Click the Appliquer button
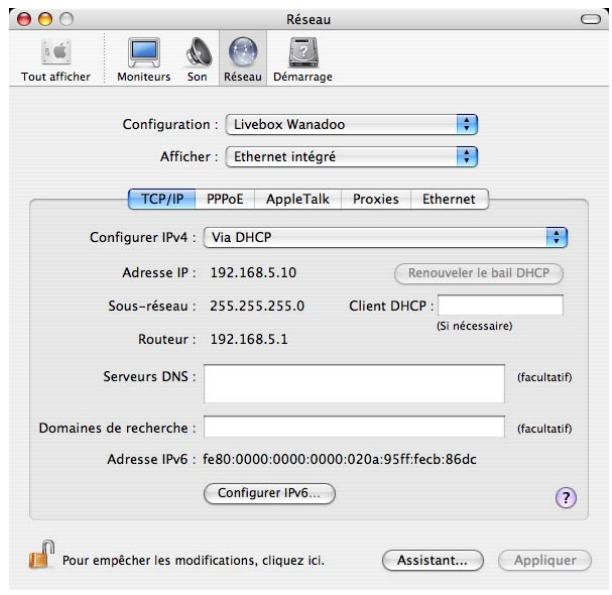Viewport: 612px width, 595px height. [x=545, y=561]
